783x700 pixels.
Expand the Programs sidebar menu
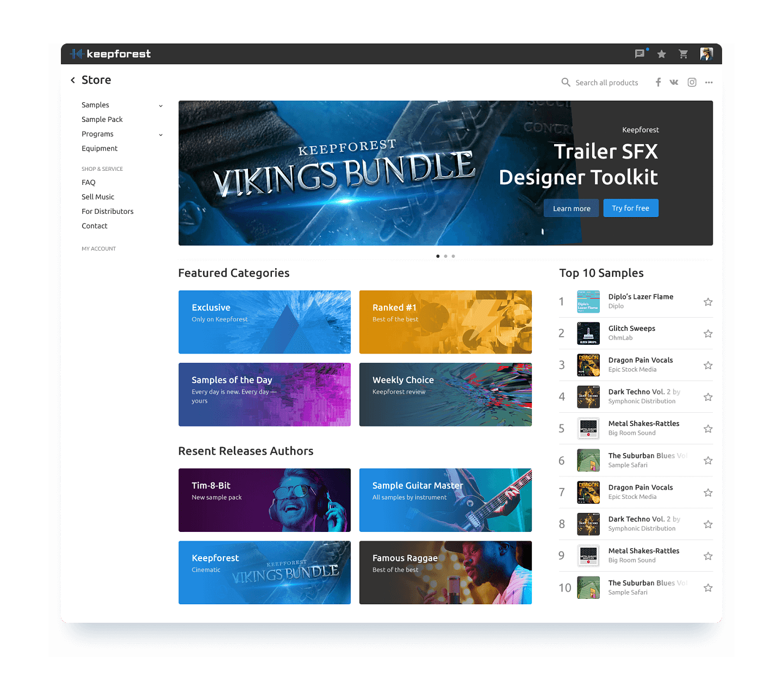(160, 134)
